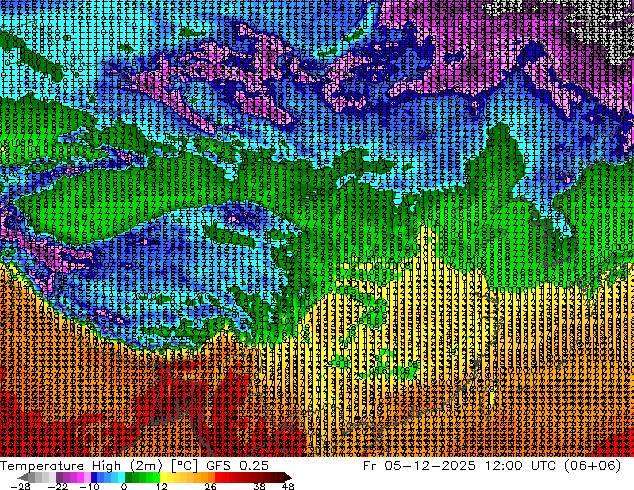This screenshot has width=634, height=490.
Task: Click the -10 legend label
Action: [x=89, y=486]
